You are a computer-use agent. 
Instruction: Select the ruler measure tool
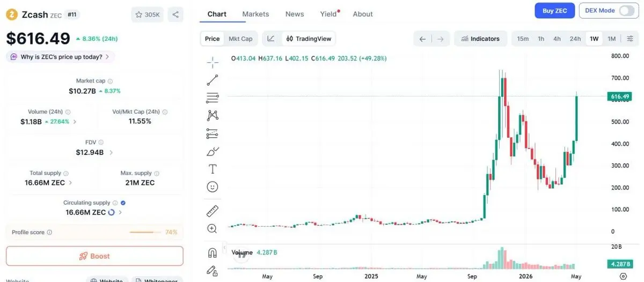click(213, 211)
